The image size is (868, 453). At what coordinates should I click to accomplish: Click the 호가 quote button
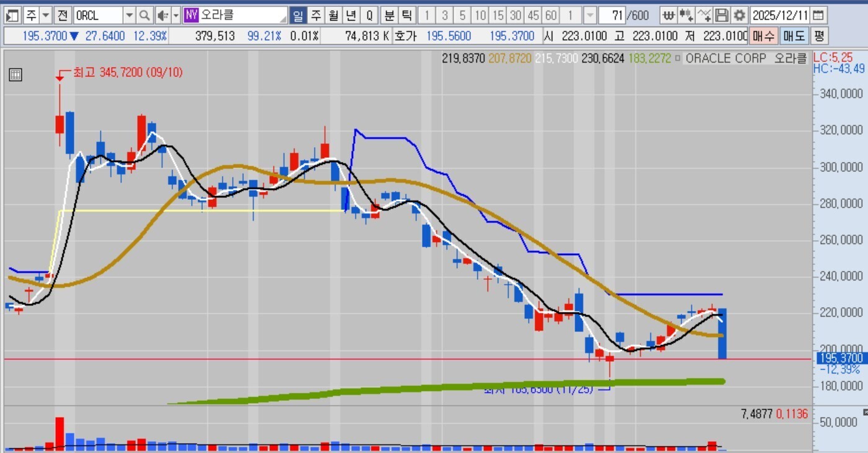tap(405, 36)
